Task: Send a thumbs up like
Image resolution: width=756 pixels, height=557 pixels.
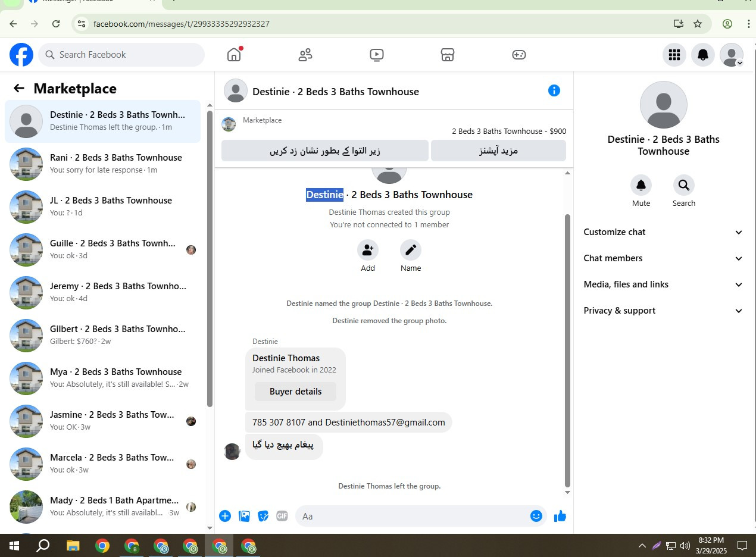Action: 560,516
